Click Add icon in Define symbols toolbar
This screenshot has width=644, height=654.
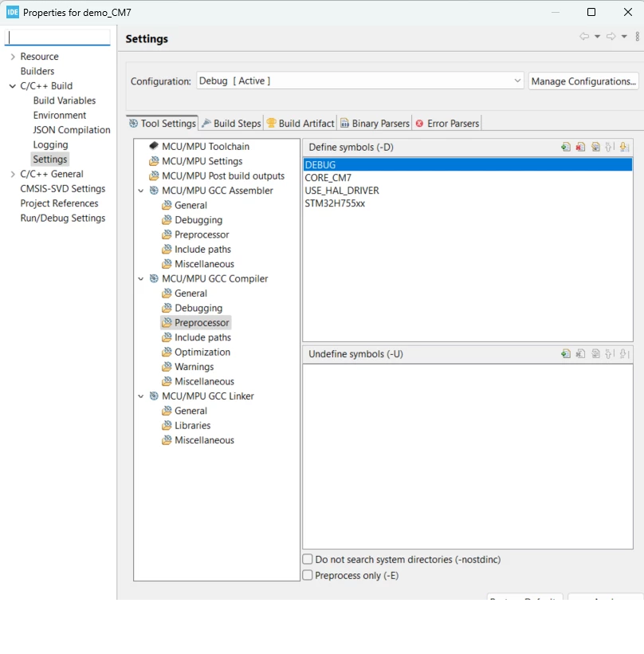(566, 147)
